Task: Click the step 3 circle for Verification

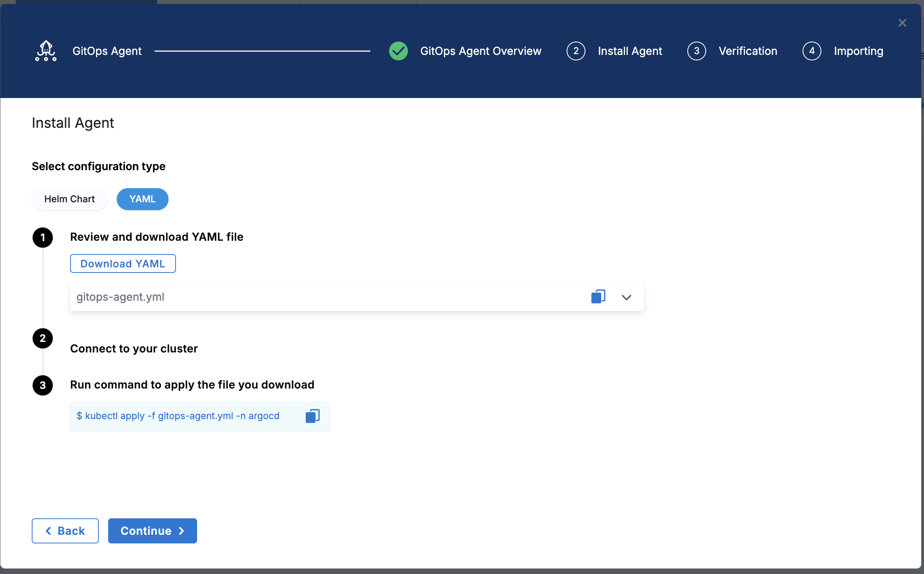Action: [x=696, y=51]
